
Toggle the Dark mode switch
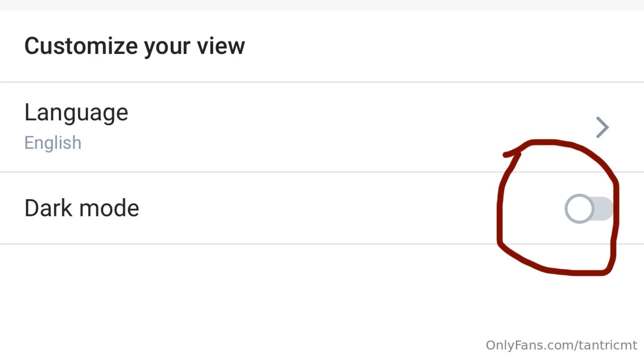point(589,209)
